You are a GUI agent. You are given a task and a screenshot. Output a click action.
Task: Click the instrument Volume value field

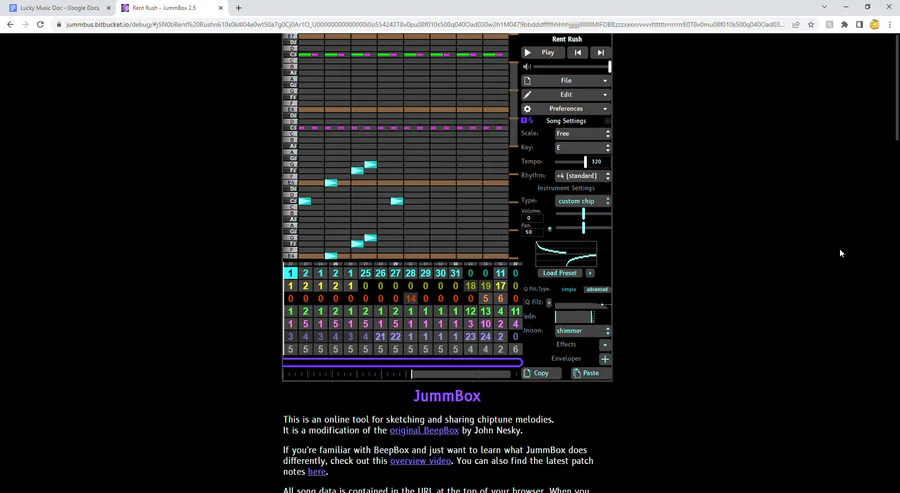tap(531, 218)
